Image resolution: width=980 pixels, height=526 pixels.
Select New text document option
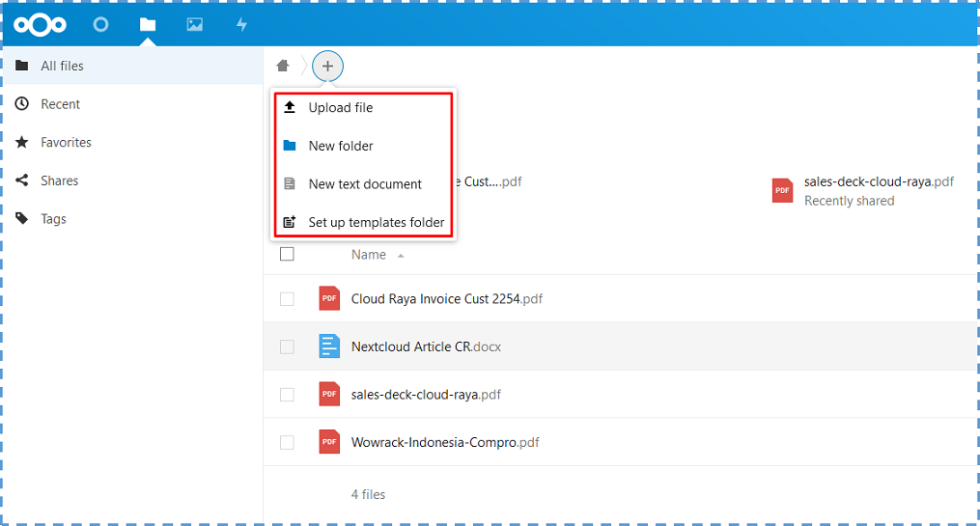363,183
